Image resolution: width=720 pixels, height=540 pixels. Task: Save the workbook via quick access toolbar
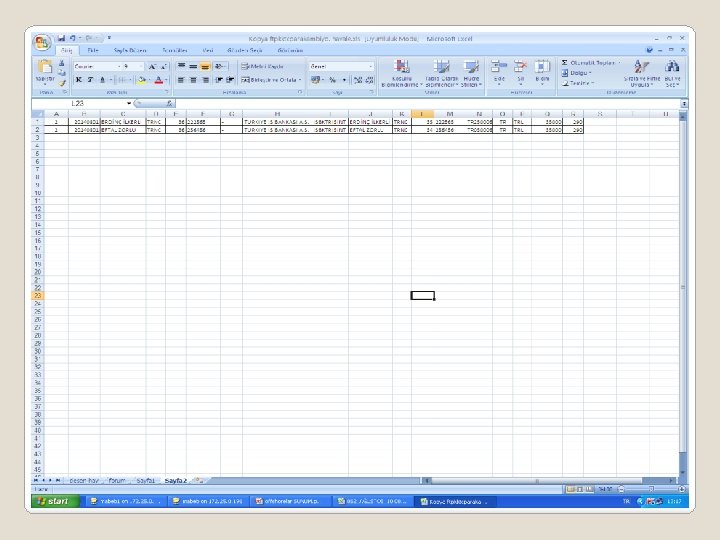point(61,39)
